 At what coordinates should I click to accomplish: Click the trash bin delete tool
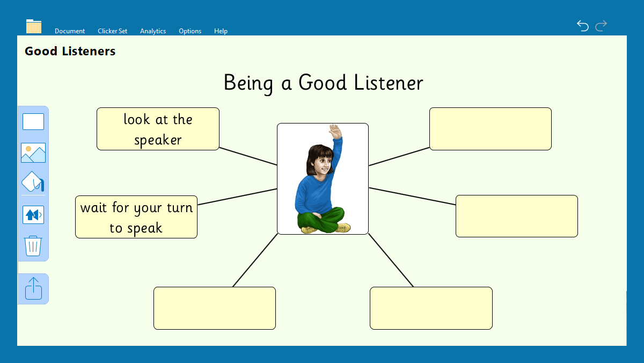33,246
